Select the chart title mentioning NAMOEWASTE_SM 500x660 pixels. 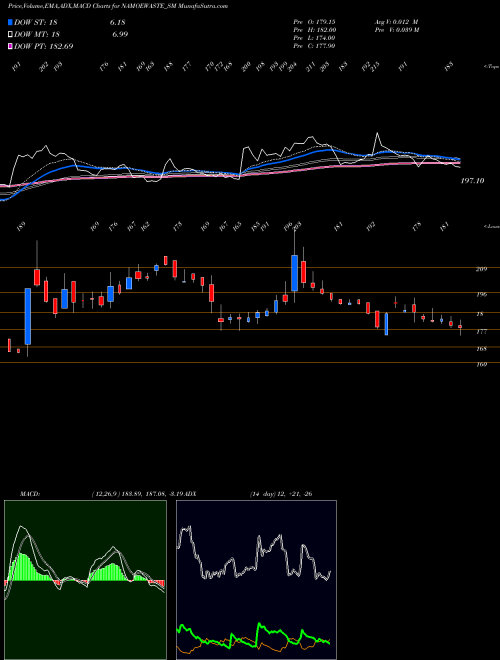[118, 7]
